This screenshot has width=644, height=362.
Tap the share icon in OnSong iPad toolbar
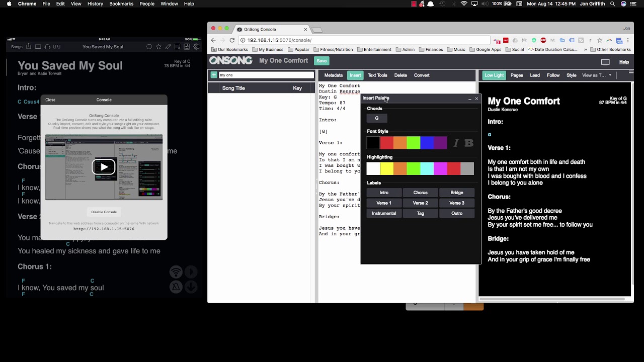[29, 47]
